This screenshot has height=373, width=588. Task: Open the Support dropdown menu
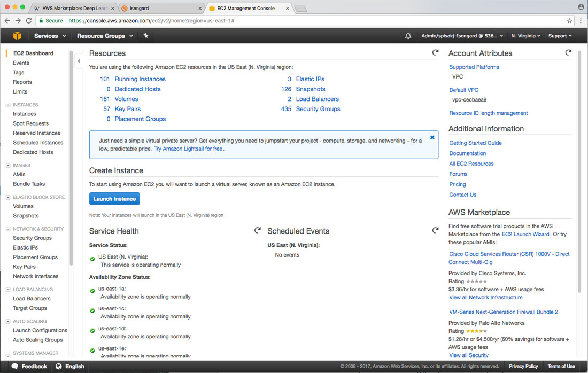[x=560, y=36]
